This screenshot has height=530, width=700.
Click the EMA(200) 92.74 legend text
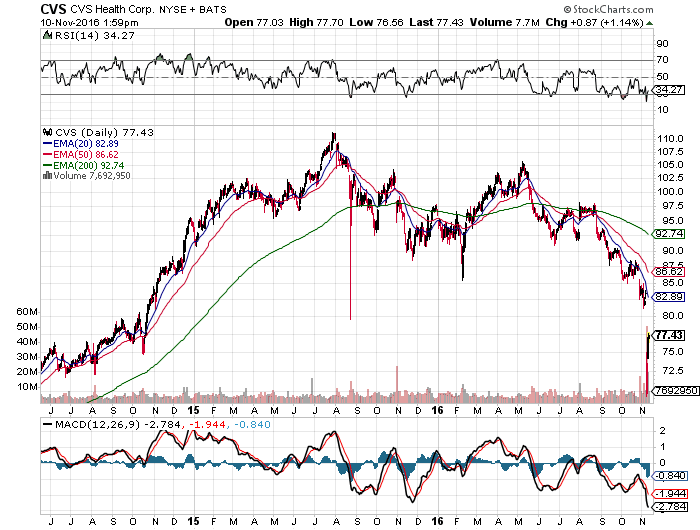click(x=89, y=165)
